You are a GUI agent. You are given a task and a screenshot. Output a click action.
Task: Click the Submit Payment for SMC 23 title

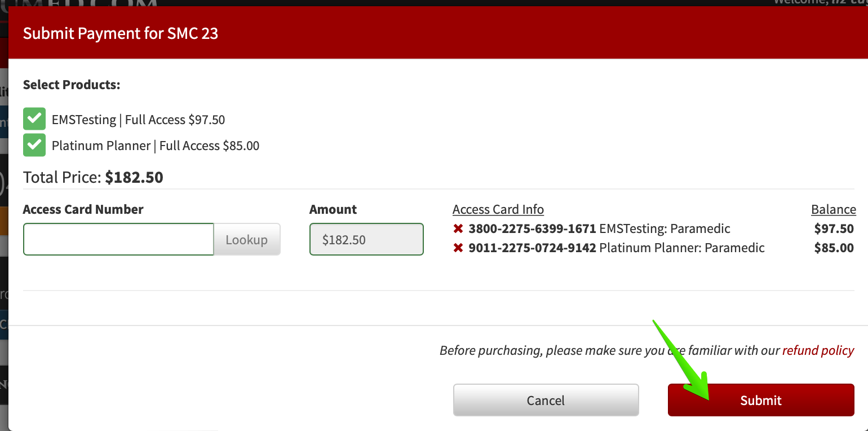click(x=120, y=33)
